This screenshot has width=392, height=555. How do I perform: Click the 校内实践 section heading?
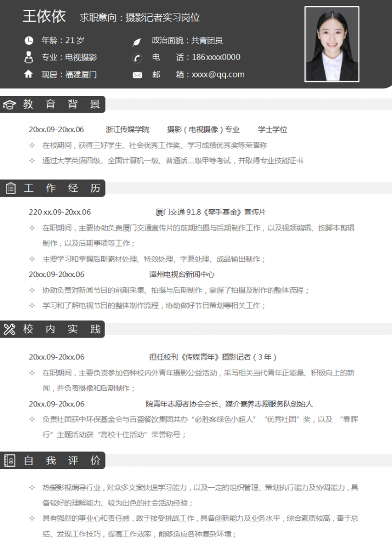click(62, 328)
